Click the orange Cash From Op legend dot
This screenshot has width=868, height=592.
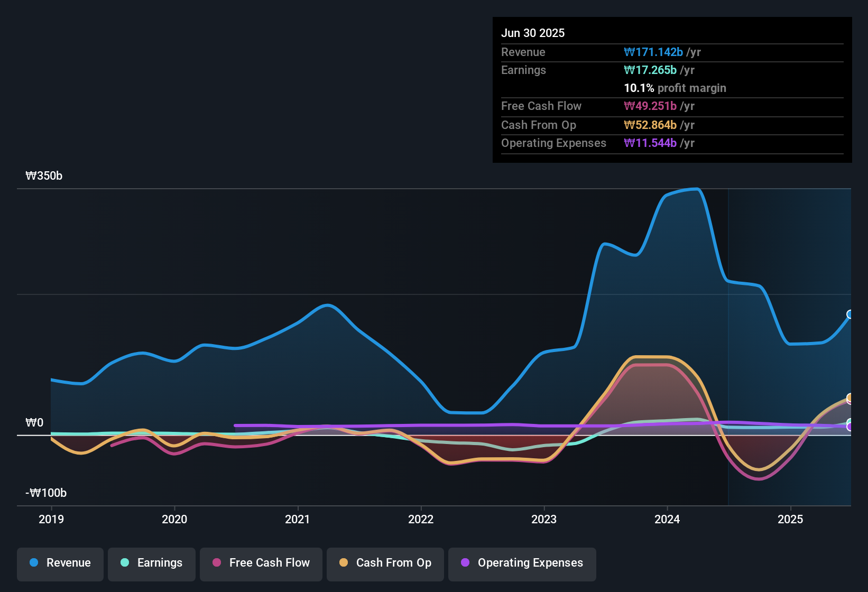344,562
